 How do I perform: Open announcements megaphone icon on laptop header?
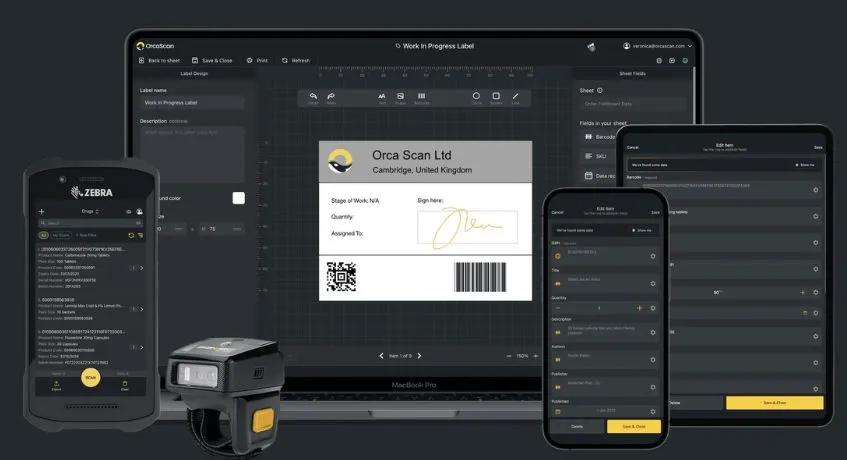pyautogui.click(x=591, y=47)
